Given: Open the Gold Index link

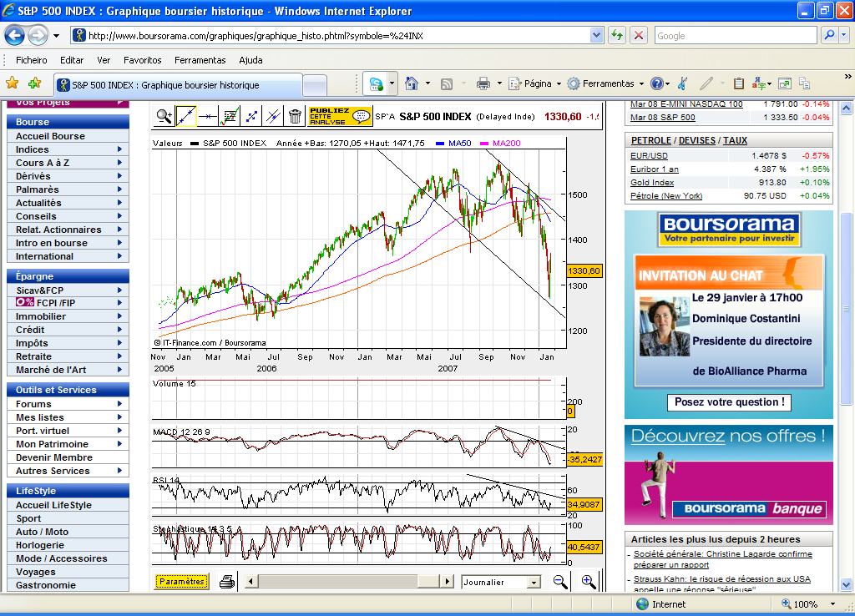Looking at the screenshot, I should tap(652, 183).
